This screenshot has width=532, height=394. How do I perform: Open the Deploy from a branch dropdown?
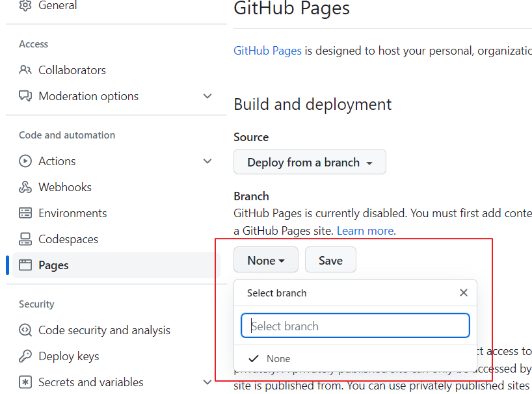click(310, 162)
